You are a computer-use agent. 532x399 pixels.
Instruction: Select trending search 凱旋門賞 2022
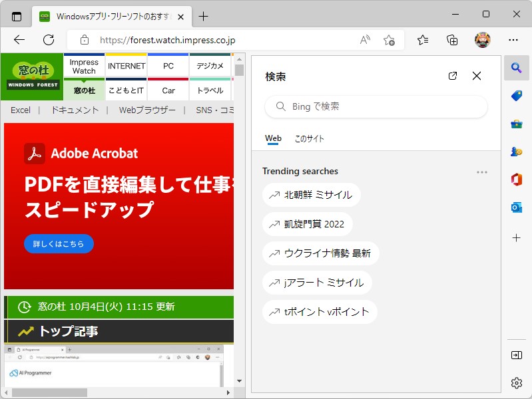tap(308, 224)
